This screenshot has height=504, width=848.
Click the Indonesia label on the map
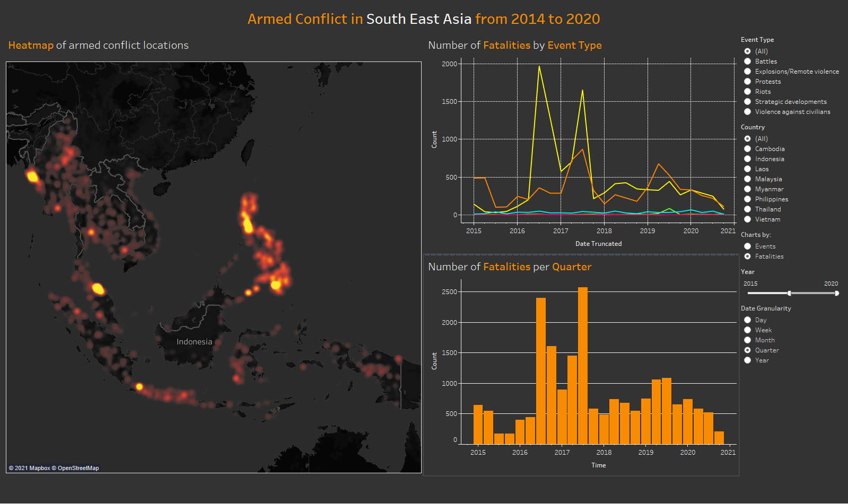point(194,342)
